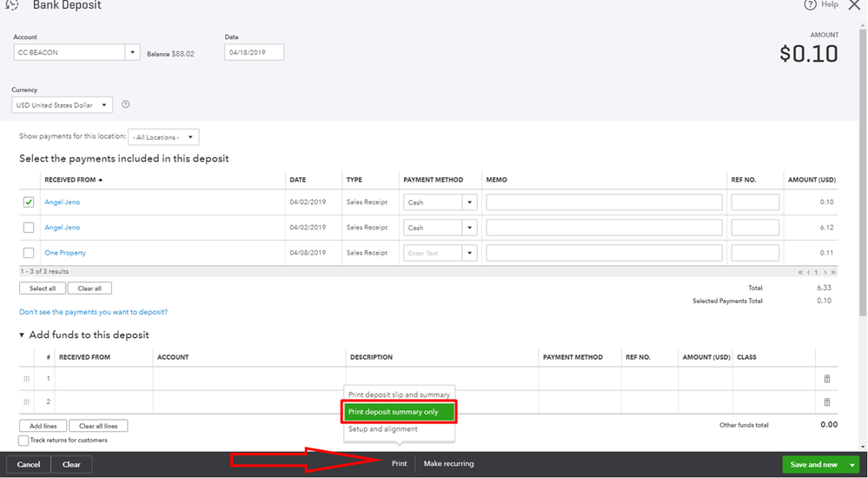Click the Description cell in line 1
868x478 pixels.
pos(441,379)
